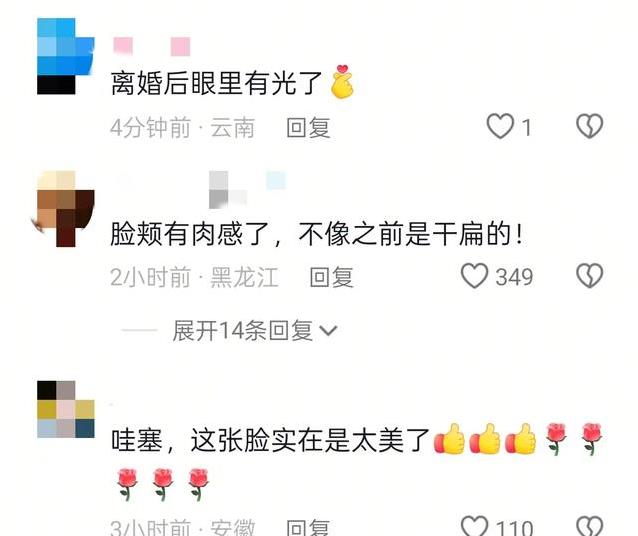Like the Heilongjiang comment with 349 likes
Viewport: 638px width, 536px height.
point(474,276)
